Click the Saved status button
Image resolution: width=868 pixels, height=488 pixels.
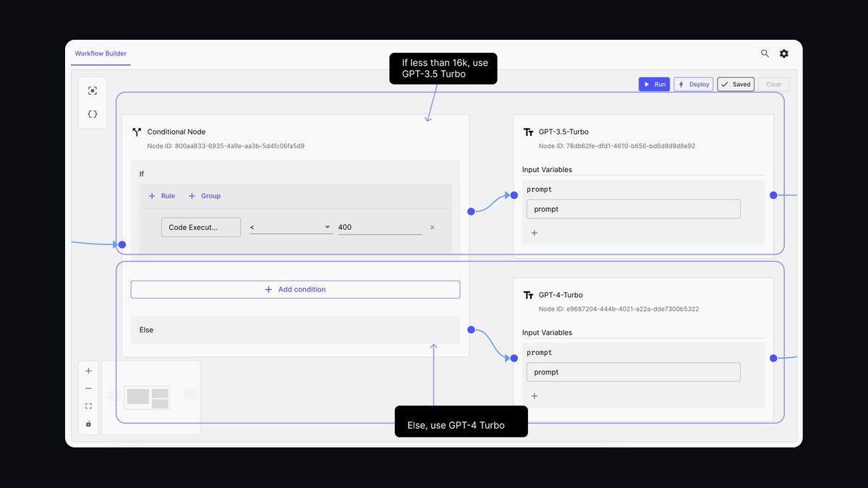tap(736, 84)
